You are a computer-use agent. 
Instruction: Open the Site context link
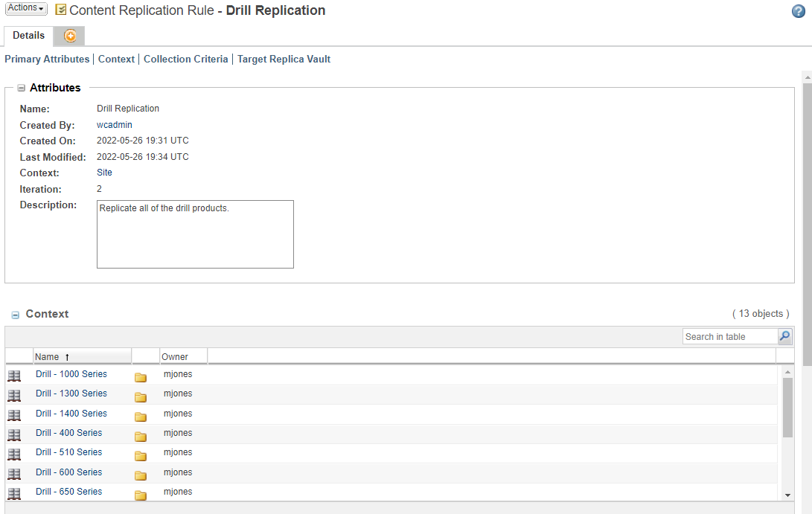coord(104,173)
